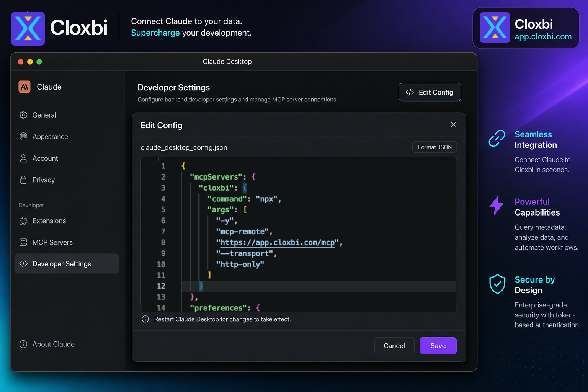The width and height of the screenshot is (588, 392).
Task: Click the General gear icon
Action: 23,115
